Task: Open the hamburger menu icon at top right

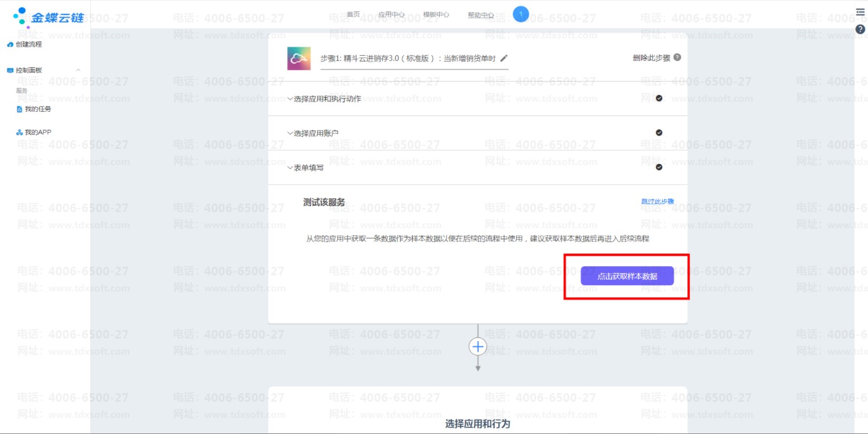Action: pyautogui.click(x=860, y=12)
